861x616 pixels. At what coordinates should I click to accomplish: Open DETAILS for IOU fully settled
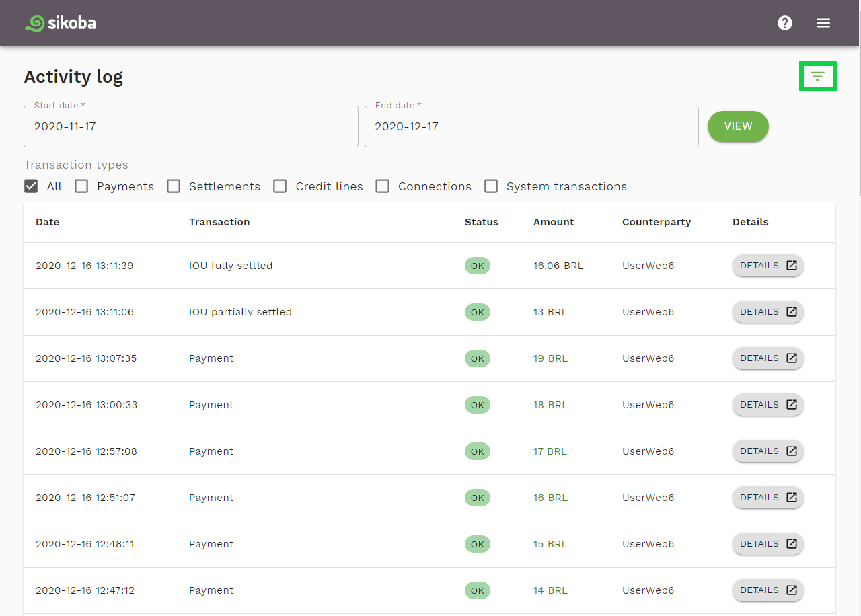click(768, 266)
